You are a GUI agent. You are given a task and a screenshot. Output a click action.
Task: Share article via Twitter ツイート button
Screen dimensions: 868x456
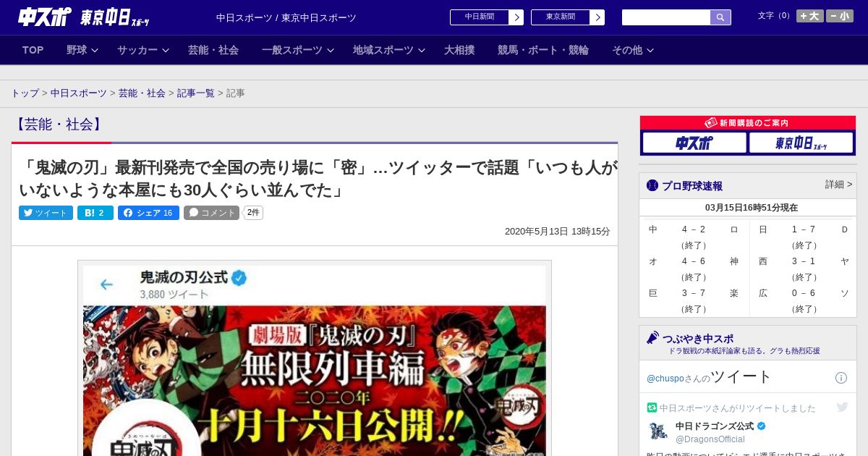(46, 213)
